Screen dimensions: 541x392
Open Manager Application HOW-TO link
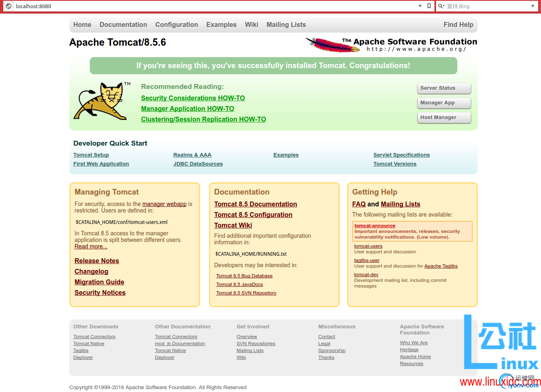pyautogui.click(x=188, y=109)
